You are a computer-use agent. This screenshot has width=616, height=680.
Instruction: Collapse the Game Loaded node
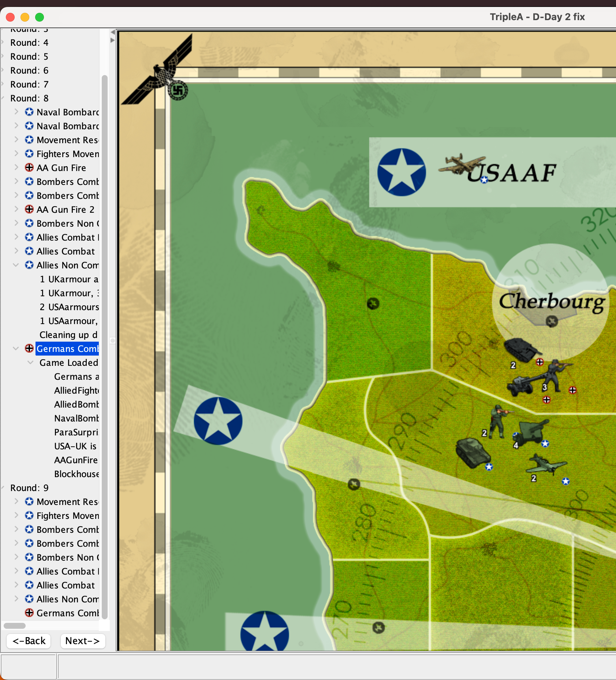click(x=31, y=362)
